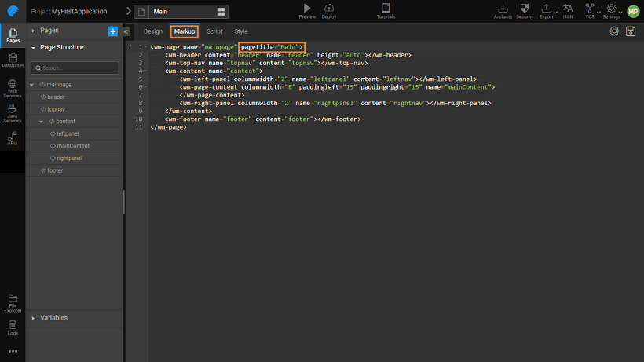Open the Export dropdown menu
Viewport: 644px width, 362px height.
coord(547,9)
